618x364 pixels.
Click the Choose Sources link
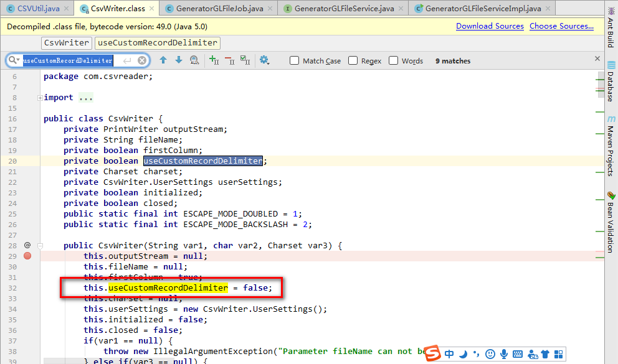click(561, 26)
